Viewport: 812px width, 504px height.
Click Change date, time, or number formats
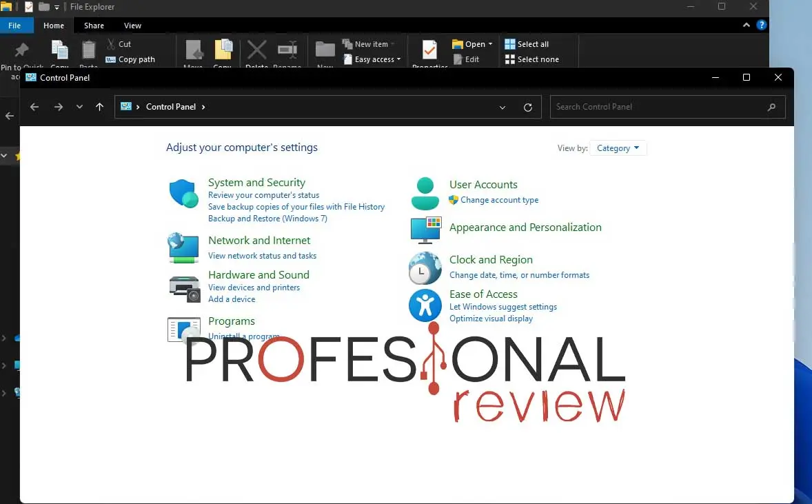coord(520,275)
